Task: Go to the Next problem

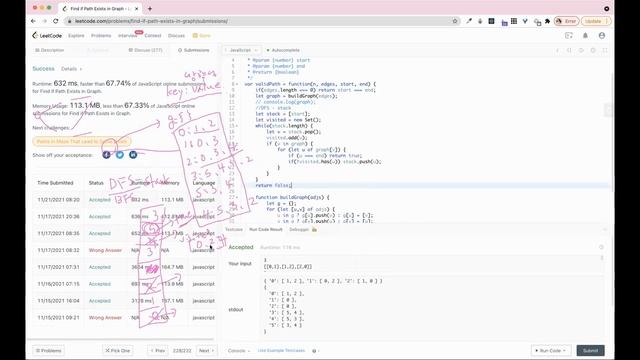Action: 206,351
